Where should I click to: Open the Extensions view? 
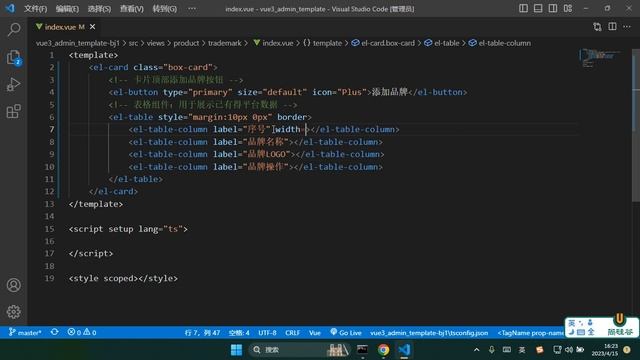[x=13, y=111]
